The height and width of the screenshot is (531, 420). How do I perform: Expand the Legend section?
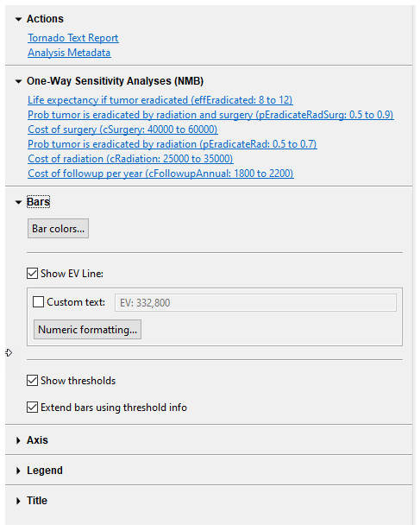[18, 471]
